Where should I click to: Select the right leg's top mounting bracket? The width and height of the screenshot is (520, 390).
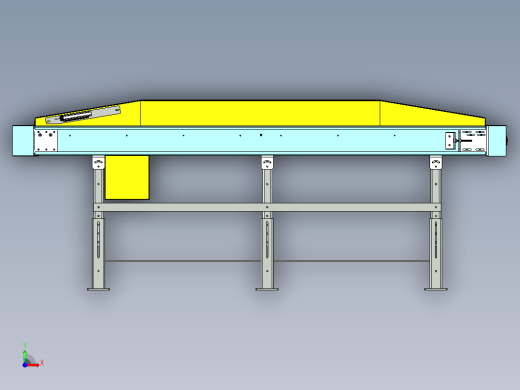point(436,162)
